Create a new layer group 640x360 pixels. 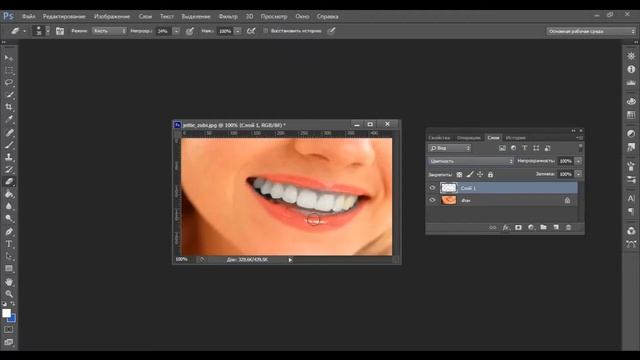pos(543,227)
